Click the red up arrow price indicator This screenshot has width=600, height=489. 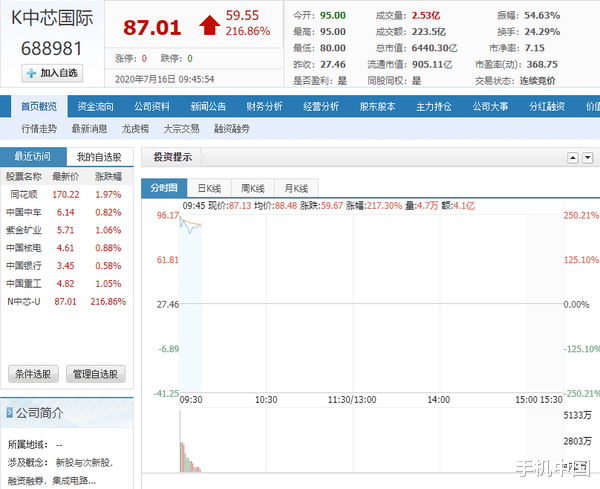[209, 25]
